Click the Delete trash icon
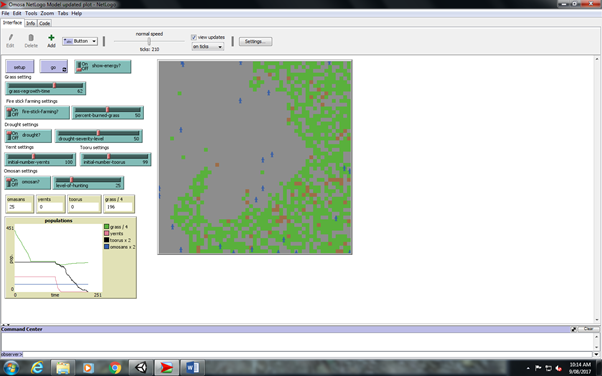602x376 pixels. tap(31, 38)
